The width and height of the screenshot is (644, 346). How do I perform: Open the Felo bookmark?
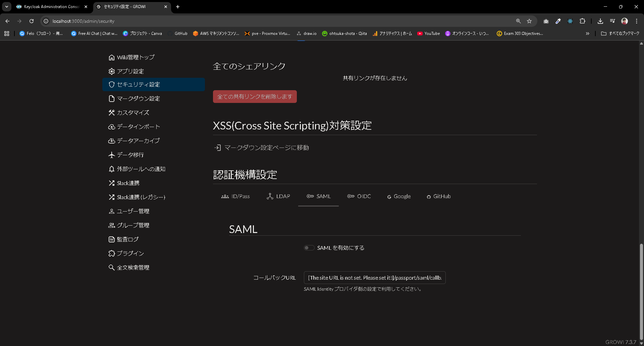41,34
